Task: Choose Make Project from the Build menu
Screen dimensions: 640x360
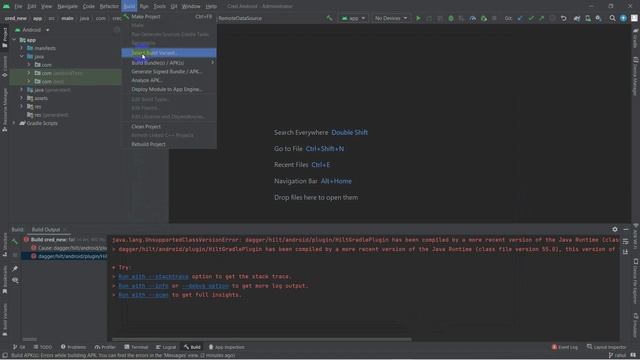Action: pyautogui.click(x=169, y=17)
